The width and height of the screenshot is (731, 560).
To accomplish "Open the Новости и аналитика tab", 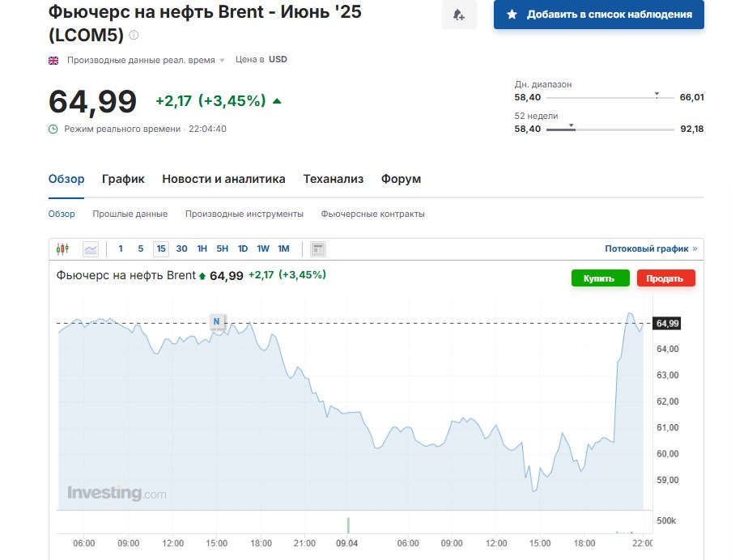I will tap(223, 179).
